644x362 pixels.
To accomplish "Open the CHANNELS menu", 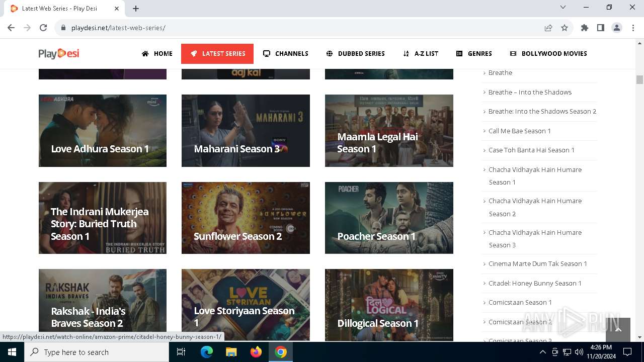I will pos(286,54).
